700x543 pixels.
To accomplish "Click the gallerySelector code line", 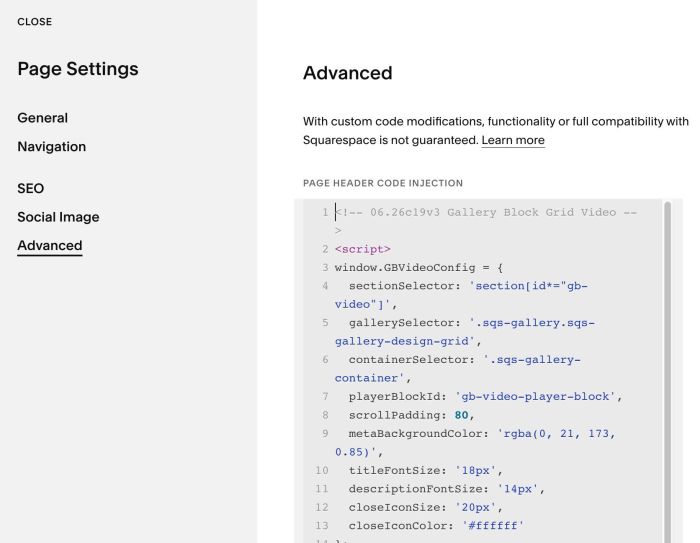I will pos(465,332).
